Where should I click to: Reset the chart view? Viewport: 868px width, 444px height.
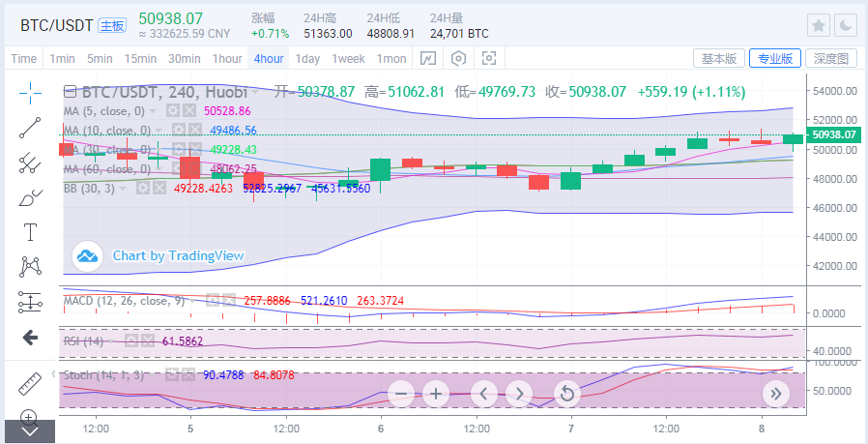[x=566, y=394]
